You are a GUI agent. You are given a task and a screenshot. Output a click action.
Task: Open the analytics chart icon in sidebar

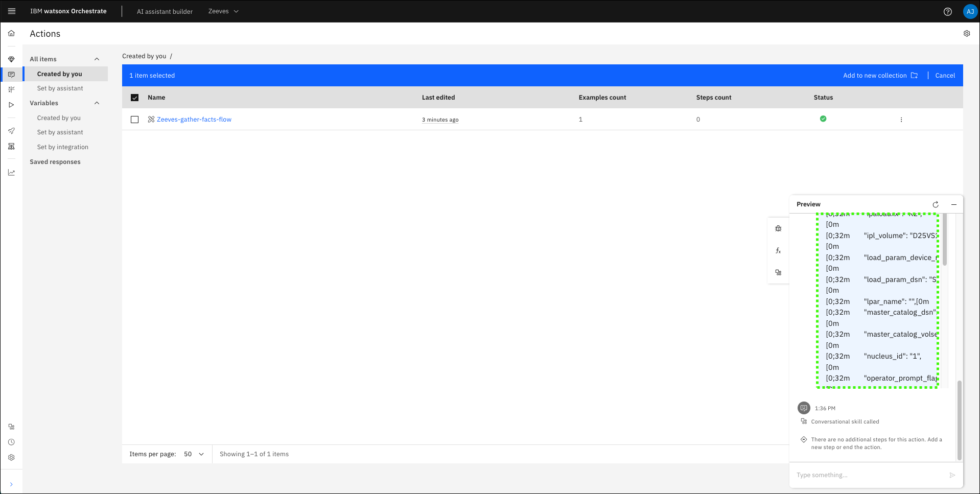[11, 173]
